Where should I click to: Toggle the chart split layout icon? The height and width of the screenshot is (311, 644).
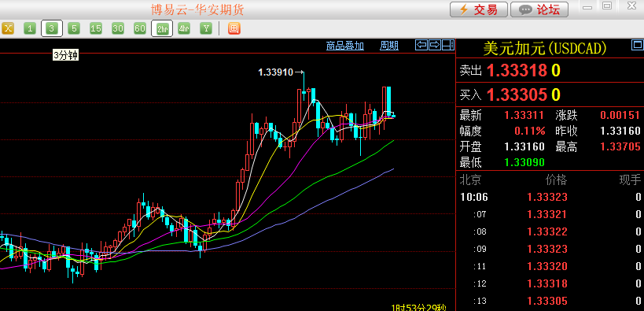pos(448,45)
